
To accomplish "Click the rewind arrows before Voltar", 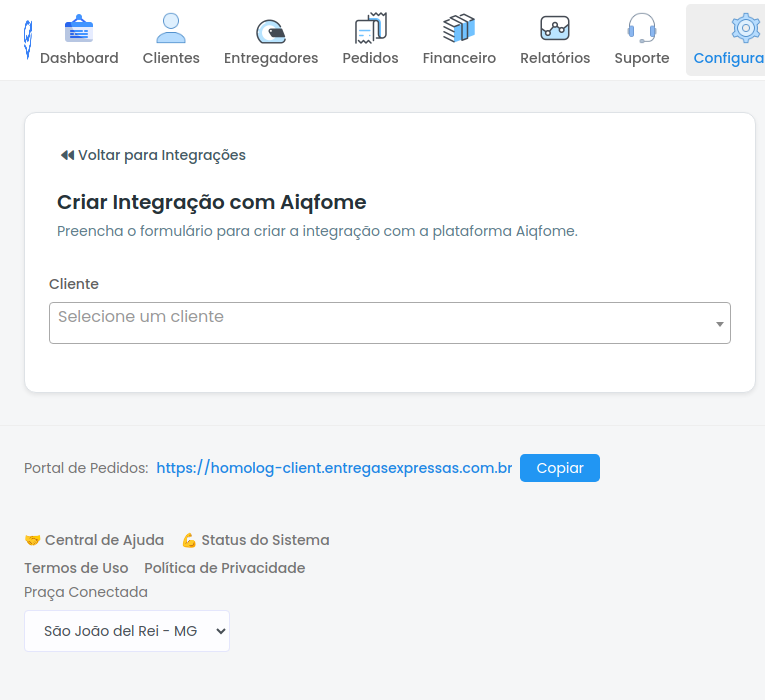I will [x=67, y=155].
